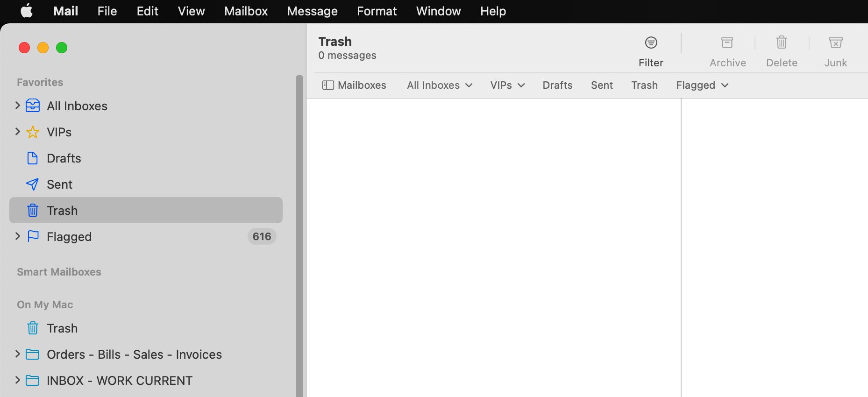Select the Drafts mailbox in sidebar
Screen dimensions: 868x397
(146, 158)
